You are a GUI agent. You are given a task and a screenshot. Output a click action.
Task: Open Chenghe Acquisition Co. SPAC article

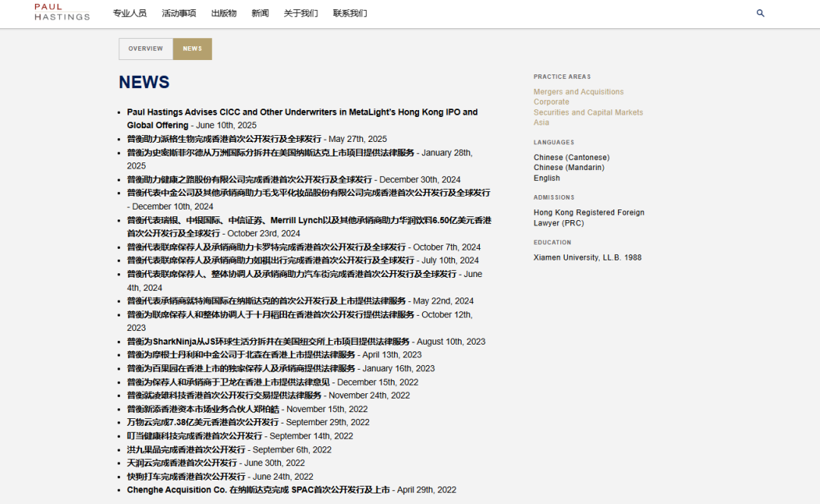pos(258,490)
